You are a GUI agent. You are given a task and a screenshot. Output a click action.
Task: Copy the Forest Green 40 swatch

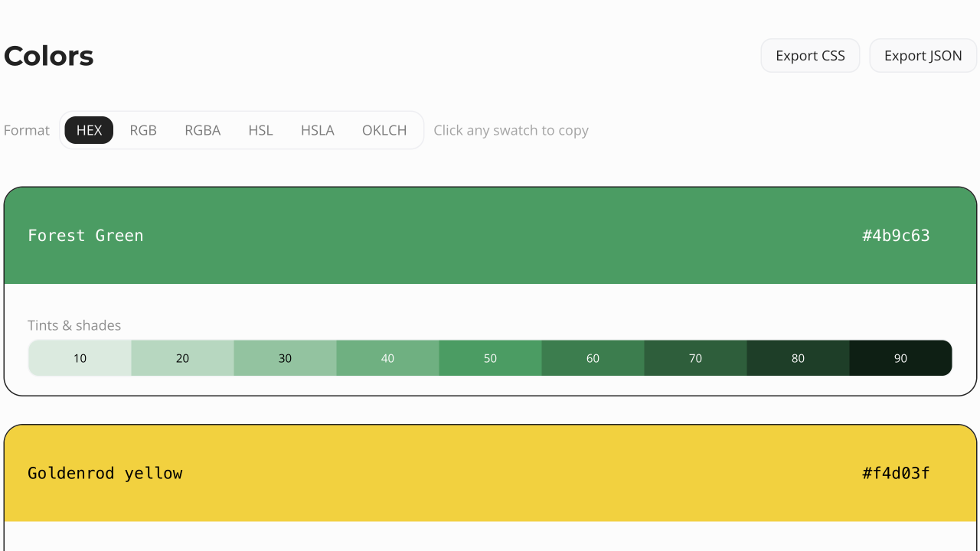point(388,358)
